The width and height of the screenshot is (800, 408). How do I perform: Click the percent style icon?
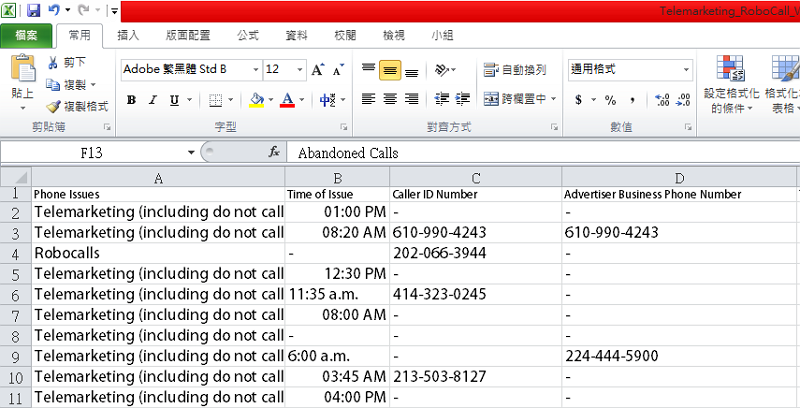tap(609, 100)
